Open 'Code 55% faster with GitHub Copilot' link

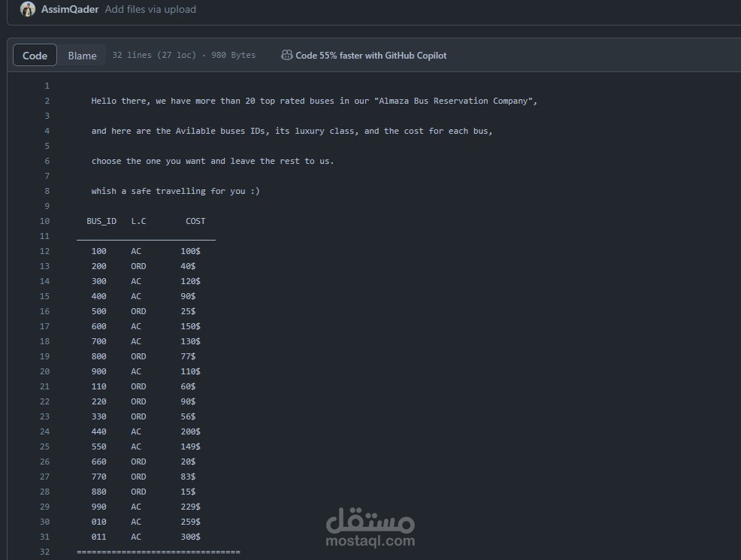pos(371,56)
